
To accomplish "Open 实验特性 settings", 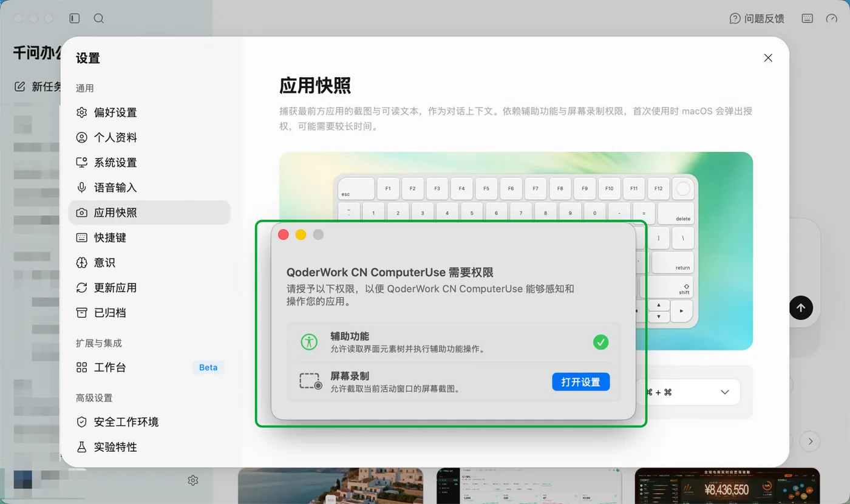I will (x=149, y=447).
